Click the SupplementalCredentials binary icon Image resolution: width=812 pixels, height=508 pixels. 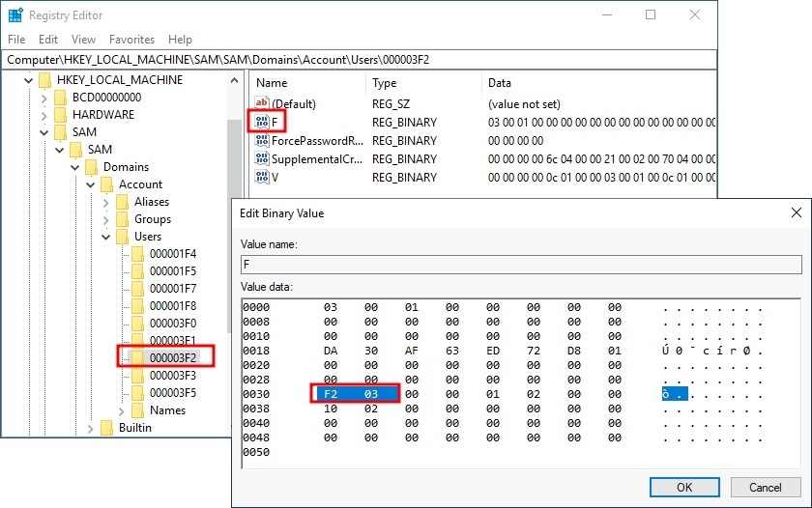[261, 159]
